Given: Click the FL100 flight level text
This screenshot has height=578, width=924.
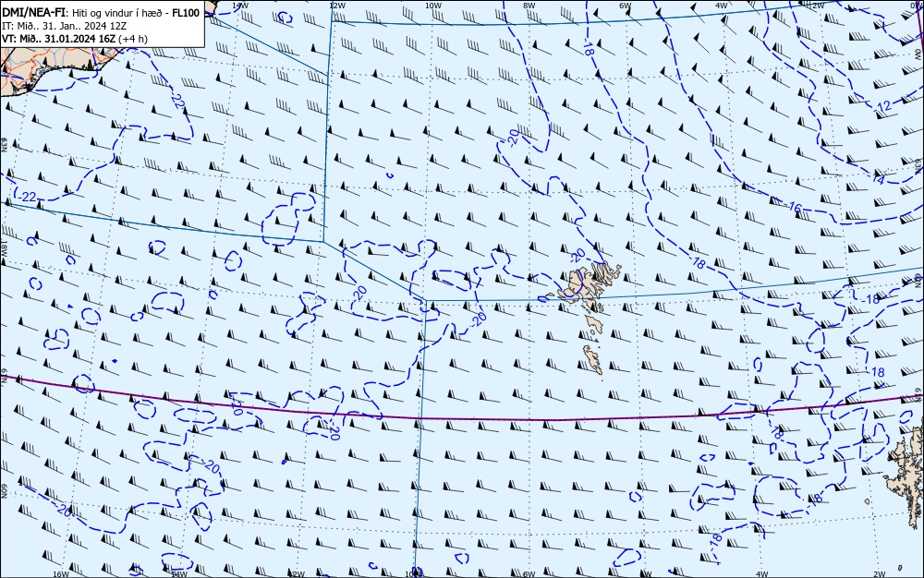Looking at the screenshot, I should [x=186, y=13].
